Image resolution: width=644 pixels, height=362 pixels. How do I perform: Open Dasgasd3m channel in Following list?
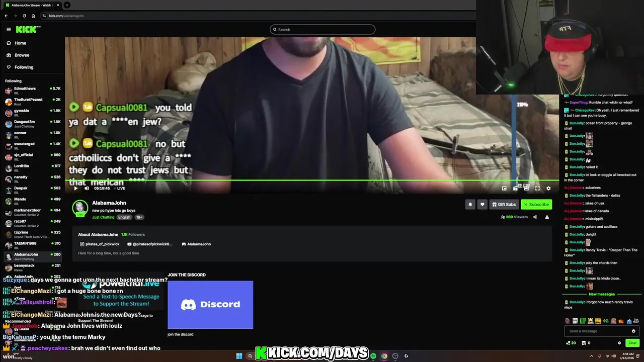(32, 124)
